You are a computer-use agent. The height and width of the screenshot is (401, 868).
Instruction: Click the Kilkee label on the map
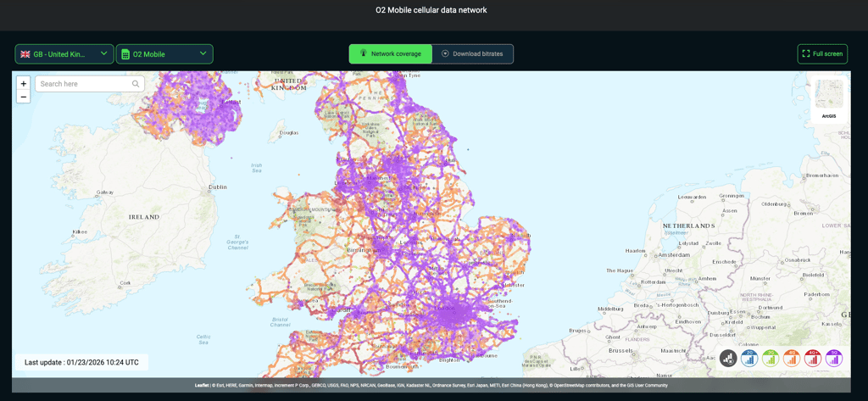coord(81,232)
